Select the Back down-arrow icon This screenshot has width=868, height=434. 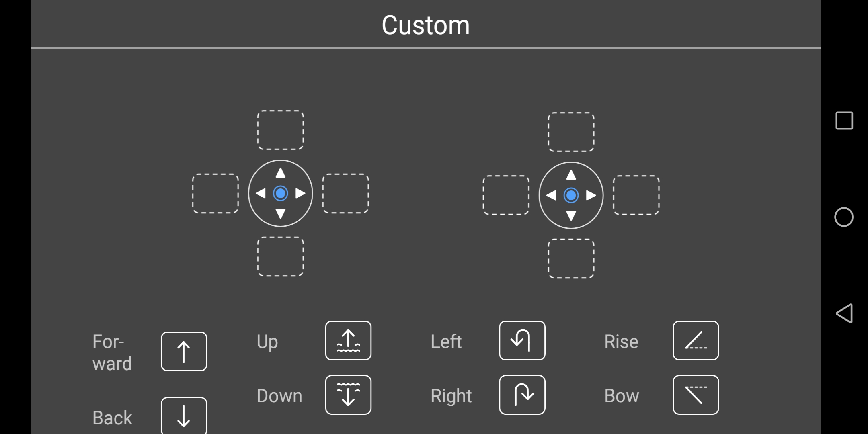pyautogui.click(x=184, y=416)
